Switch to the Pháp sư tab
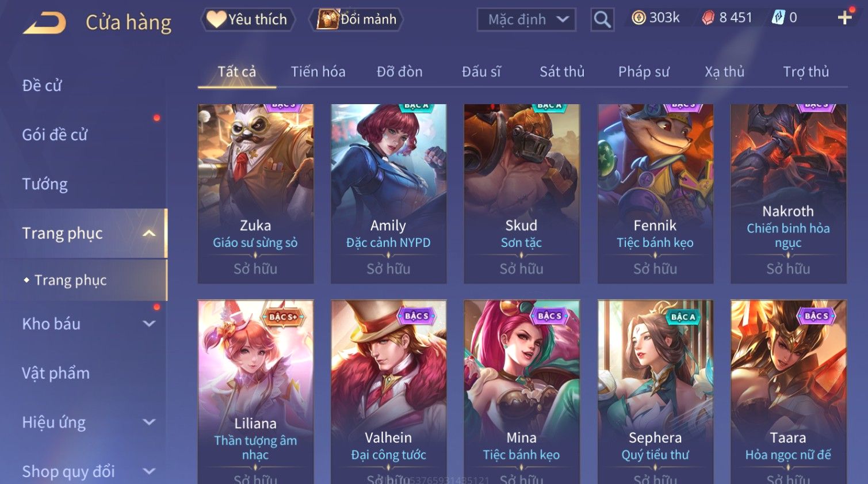 click(x=644, y=72)
